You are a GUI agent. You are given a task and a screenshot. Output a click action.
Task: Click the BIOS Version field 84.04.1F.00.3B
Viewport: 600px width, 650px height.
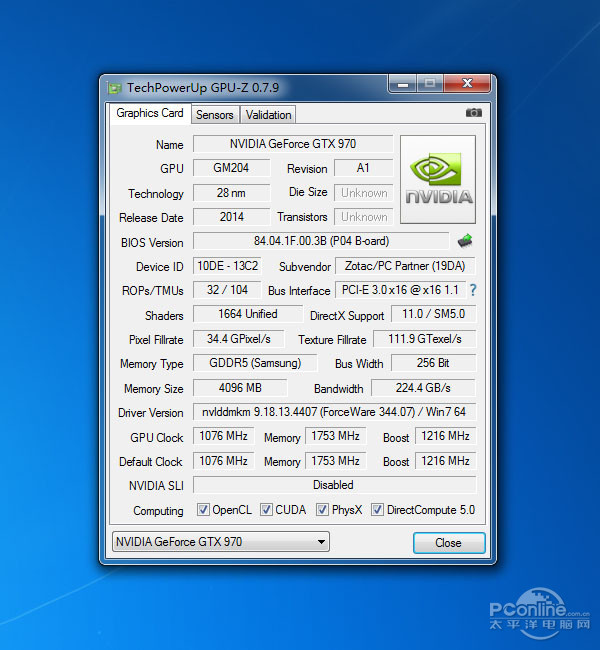(x=321, y=241)
